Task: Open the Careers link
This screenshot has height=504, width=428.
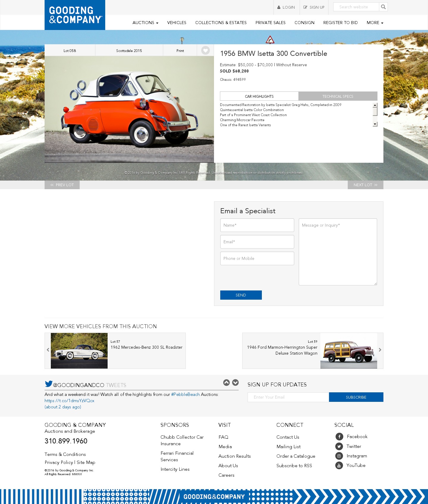Action: [226, 475]
